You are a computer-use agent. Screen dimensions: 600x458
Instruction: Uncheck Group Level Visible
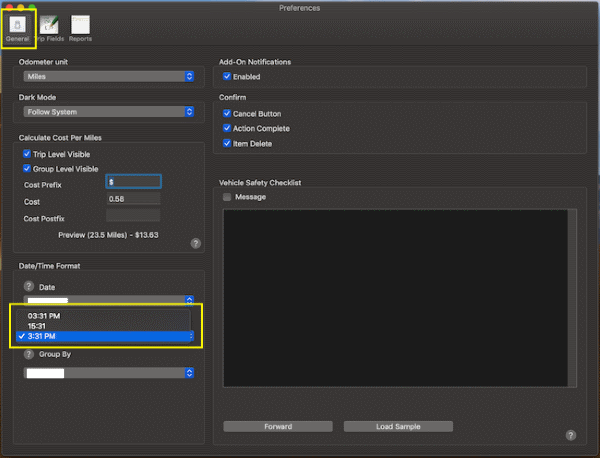(28, 169)
